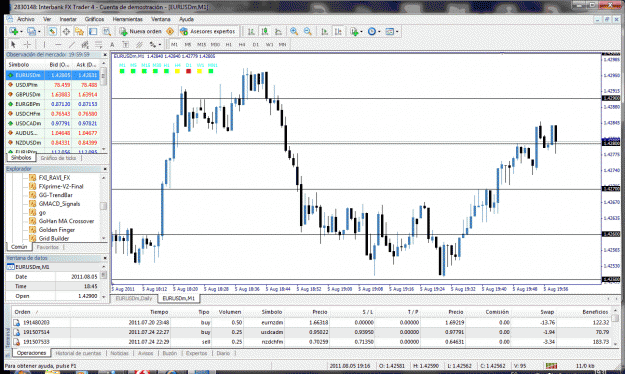Open the Noticias terminal tab
This screenshot has height=374, width=625.
click(120, 353)
